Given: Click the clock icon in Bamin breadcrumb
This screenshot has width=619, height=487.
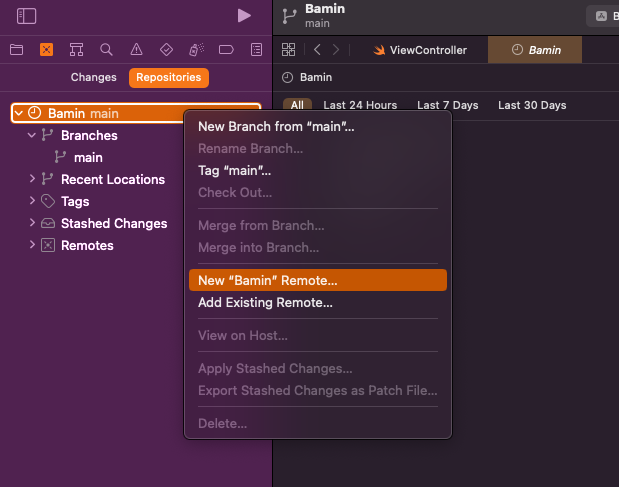Looking at the screenshot, I should 287,77.
